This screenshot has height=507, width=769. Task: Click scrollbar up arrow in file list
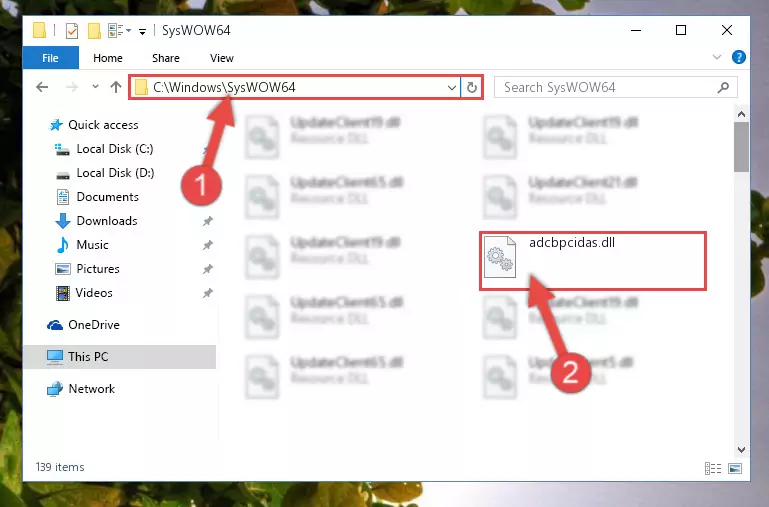tap(741, 114)
